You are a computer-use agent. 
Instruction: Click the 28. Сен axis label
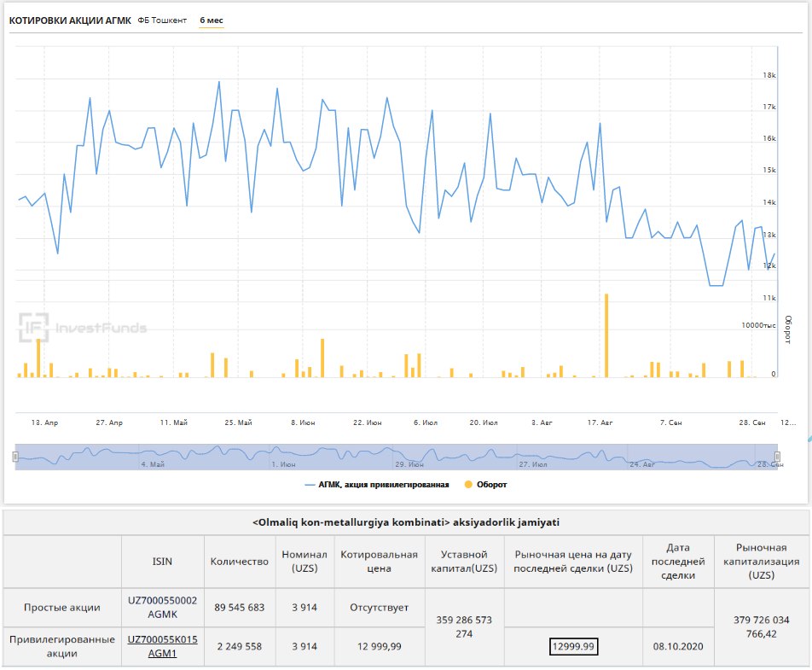click(752, 422)
